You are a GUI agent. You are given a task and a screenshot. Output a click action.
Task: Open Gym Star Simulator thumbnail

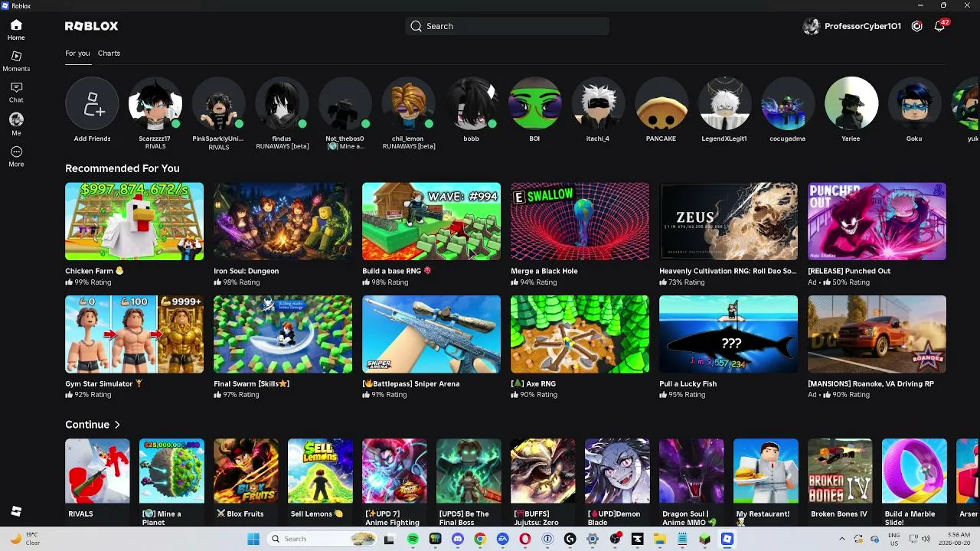coord(134,334)
